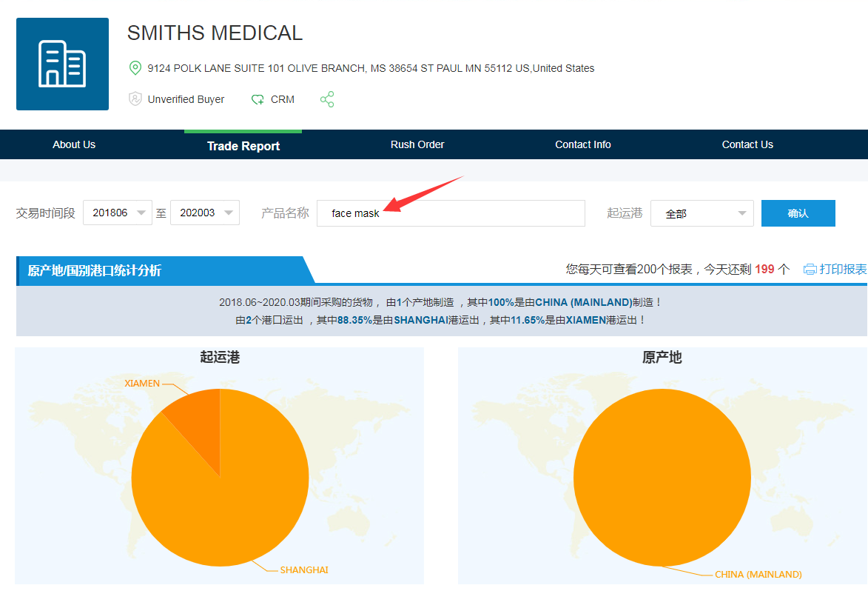This screenshot has height=608, width=868.
Task: Click the 11.65% Xiamen share in the summary
Action: [528, 321]
